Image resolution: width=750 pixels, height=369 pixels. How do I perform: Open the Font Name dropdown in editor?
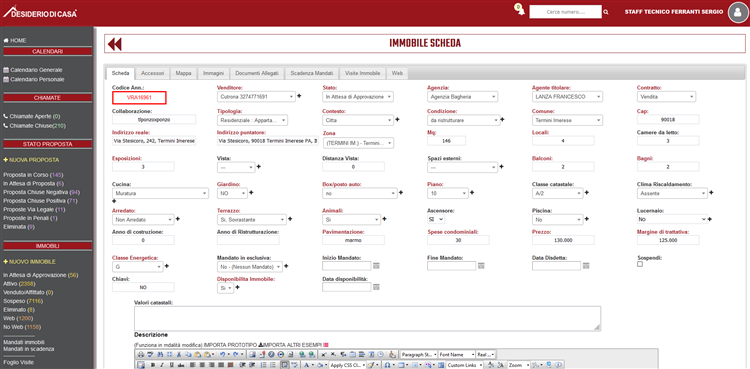(457, 355)
